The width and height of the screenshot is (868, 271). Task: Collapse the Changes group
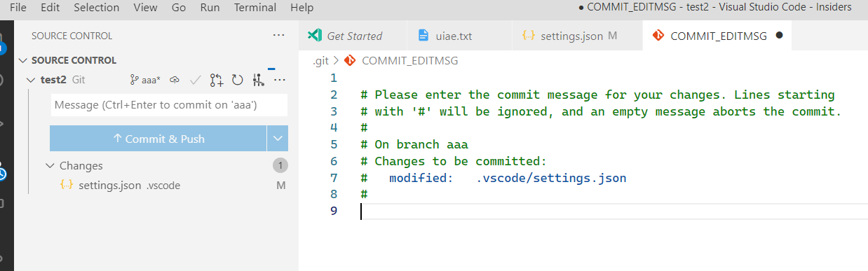tap(49, 166)
